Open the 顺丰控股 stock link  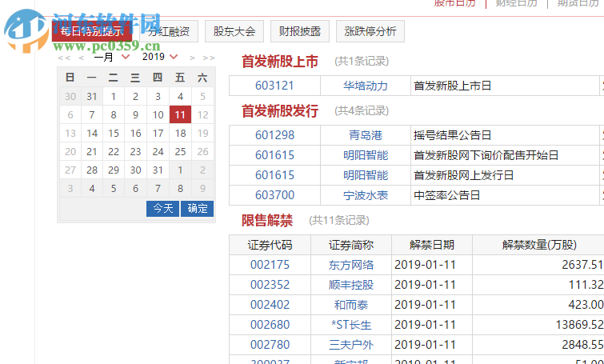pyautogui.click(x=351, y=285)
